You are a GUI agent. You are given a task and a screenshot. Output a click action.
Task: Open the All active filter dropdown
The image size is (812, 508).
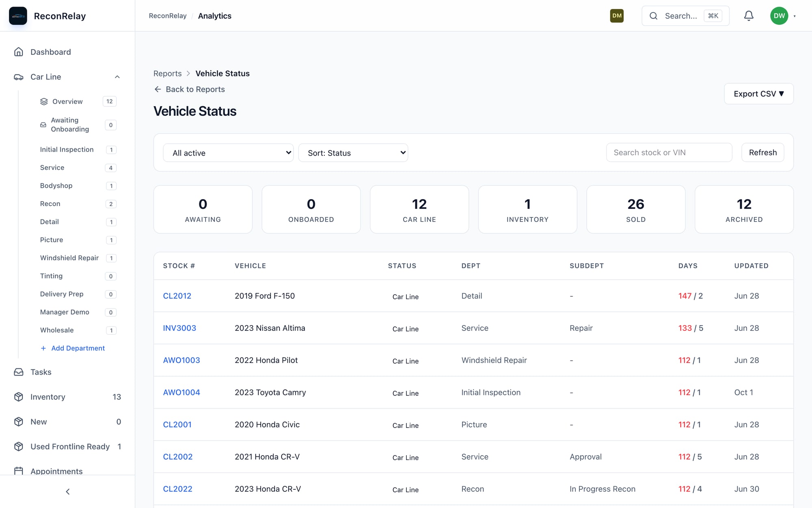(x=228, y=153)
